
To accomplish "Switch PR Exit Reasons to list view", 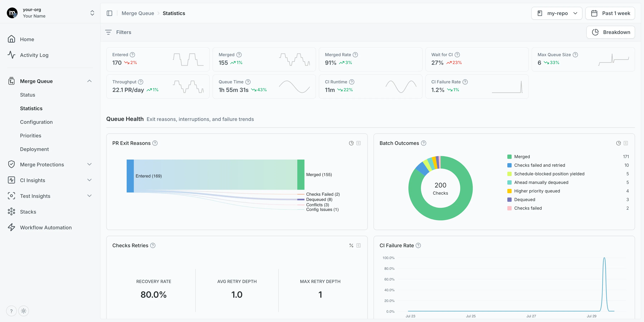I will [x=358, y=143].
